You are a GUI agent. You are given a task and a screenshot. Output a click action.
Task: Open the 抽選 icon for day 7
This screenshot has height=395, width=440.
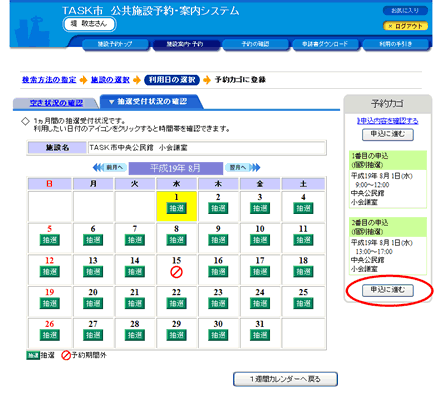135,240
